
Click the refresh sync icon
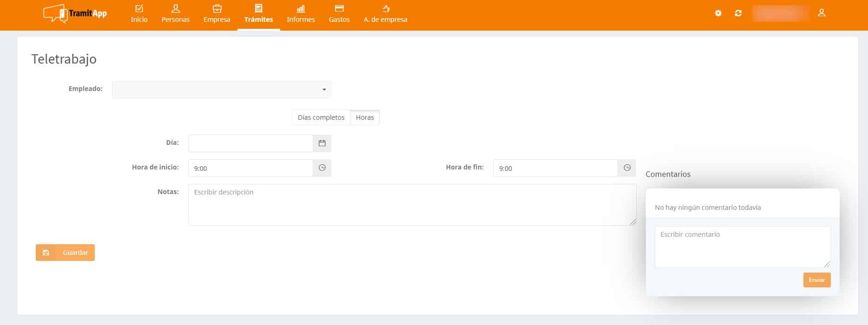pyautogui.click(x=738, y=13)
